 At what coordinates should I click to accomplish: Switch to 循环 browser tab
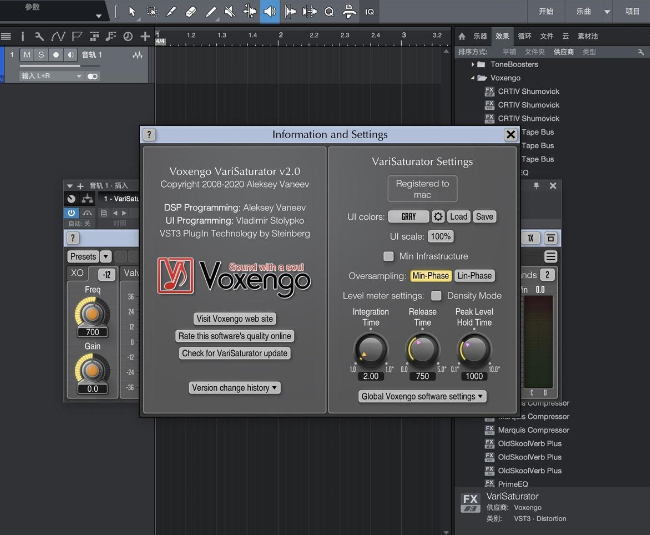524,36
